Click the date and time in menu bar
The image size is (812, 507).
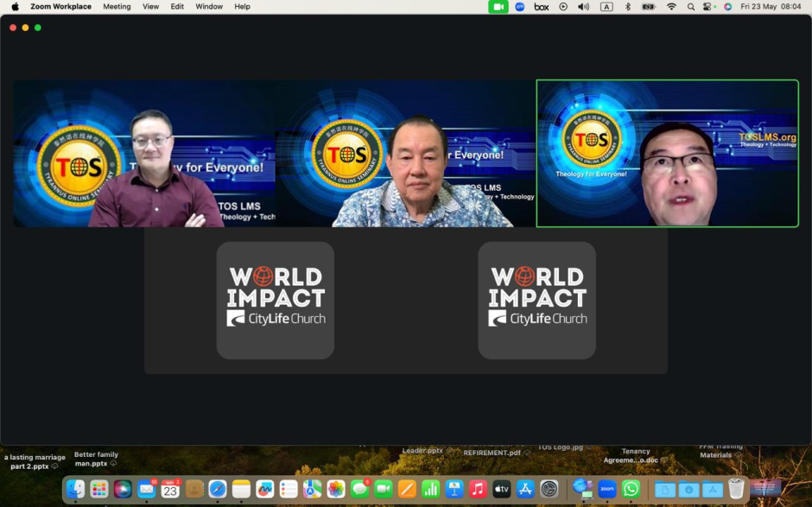click(x=771, y=7)
